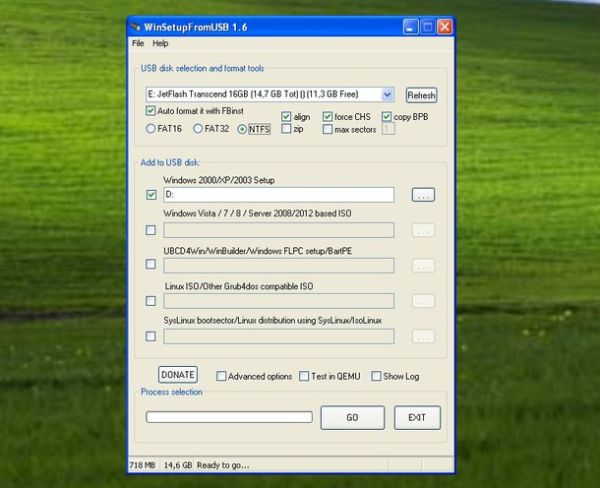Screen dimensions: 600x488
Task: Click the Windows 2000/XP/2003 source path field
Action: (x=277, y=195)
